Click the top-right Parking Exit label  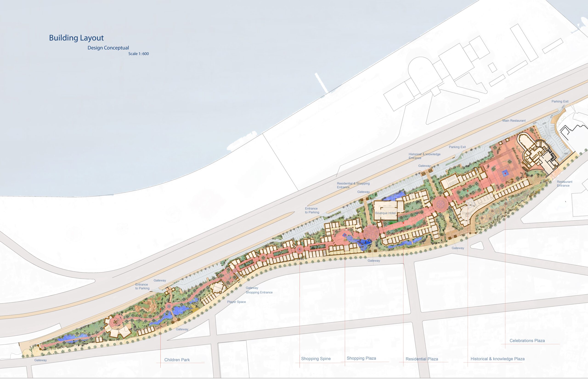(560, 101)
